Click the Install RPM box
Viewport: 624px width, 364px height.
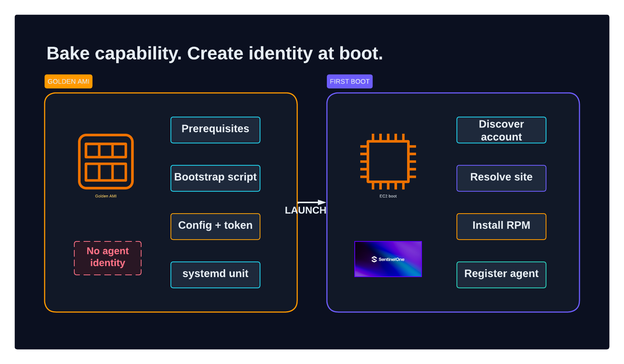coord(501,227)
